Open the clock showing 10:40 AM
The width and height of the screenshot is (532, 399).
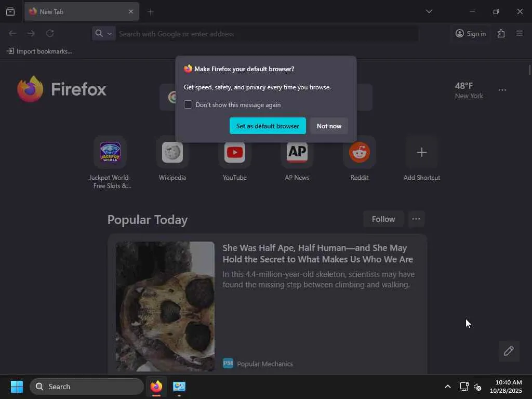coord(506,387)
